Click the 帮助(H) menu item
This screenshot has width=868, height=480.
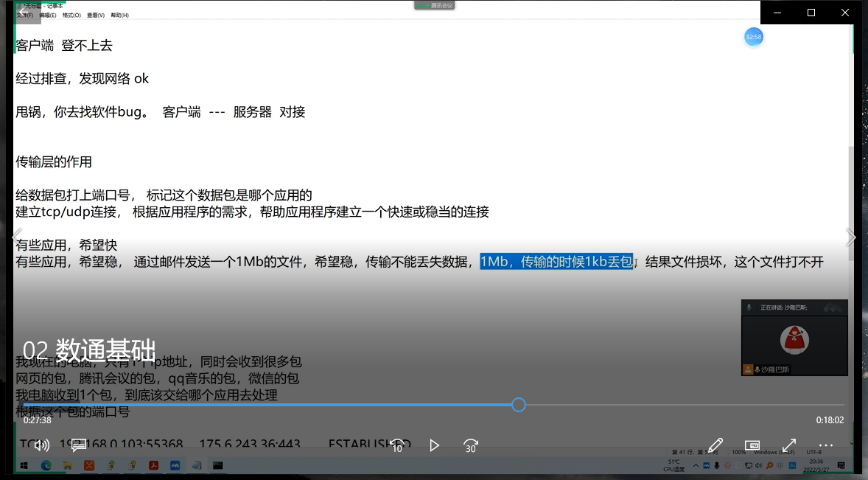[119, 15]
